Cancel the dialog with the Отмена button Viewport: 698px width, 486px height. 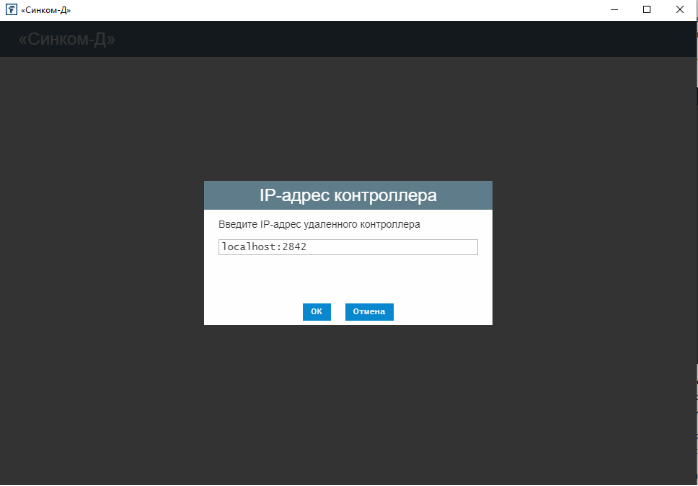(369, 312)
